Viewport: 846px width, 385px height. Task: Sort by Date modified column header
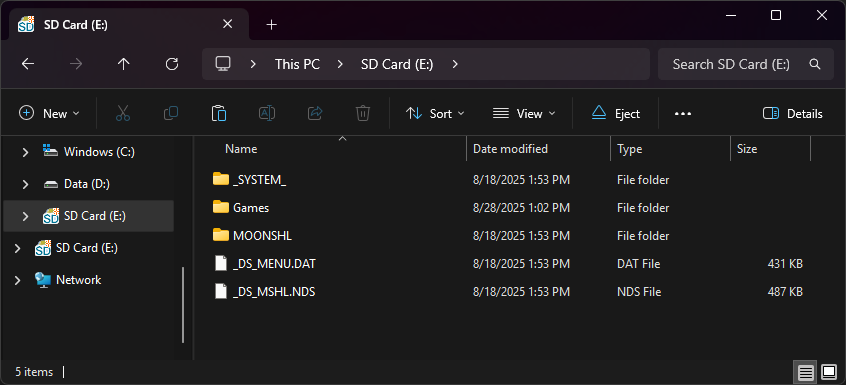pos(510,149)
